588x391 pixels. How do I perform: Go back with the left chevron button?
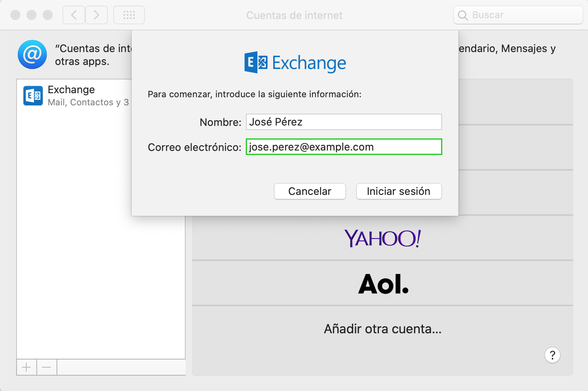[74, 15]
